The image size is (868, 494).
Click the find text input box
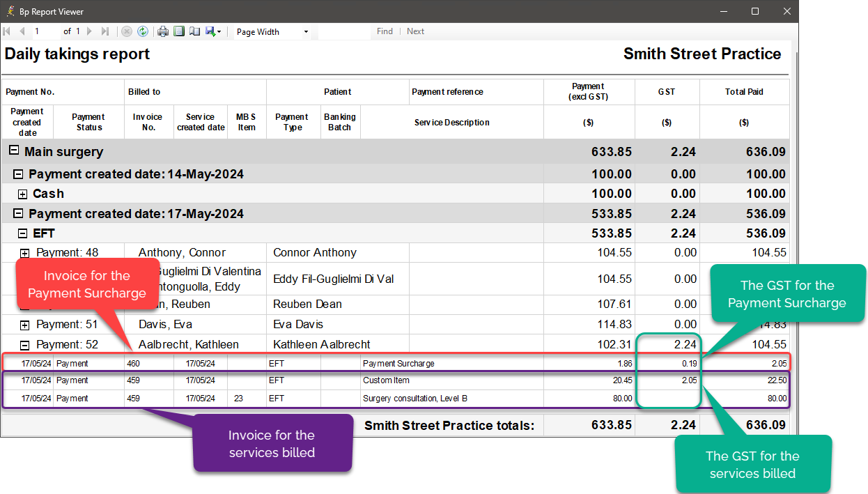[344, 31]
